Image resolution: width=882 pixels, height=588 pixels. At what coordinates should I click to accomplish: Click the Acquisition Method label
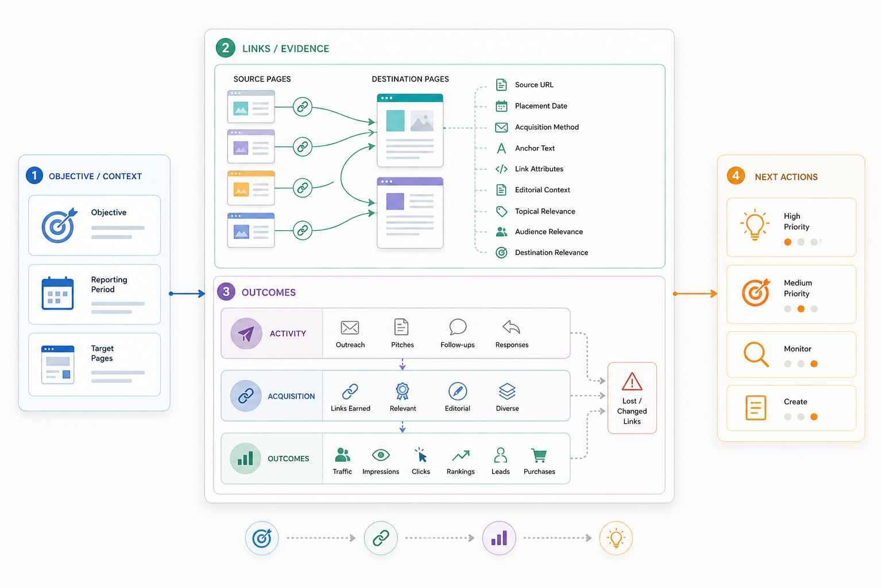coord(547,127)
